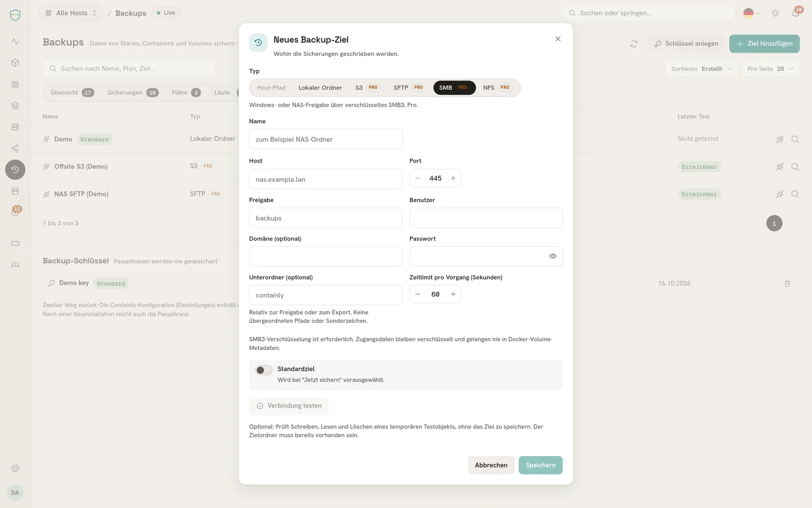Click the Abbrechen button

(x=491, y=465)
